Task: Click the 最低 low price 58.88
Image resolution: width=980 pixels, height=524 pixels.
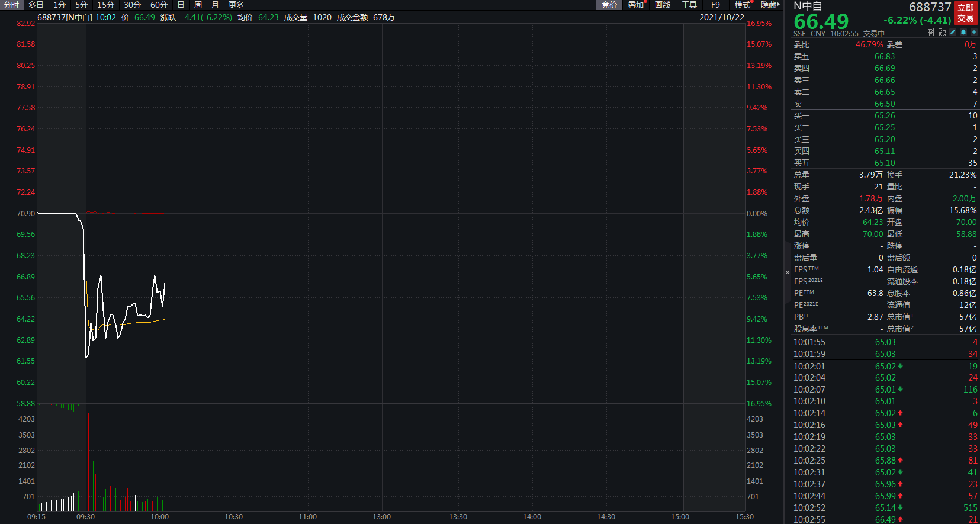Action: coord(966,234)
